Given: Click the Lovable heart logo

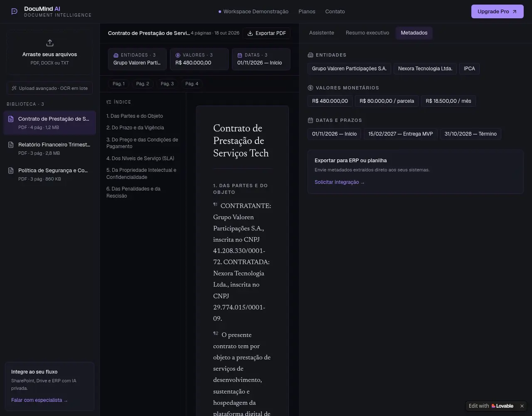Looking at the screenshot, I should click(x=493, y=406).
